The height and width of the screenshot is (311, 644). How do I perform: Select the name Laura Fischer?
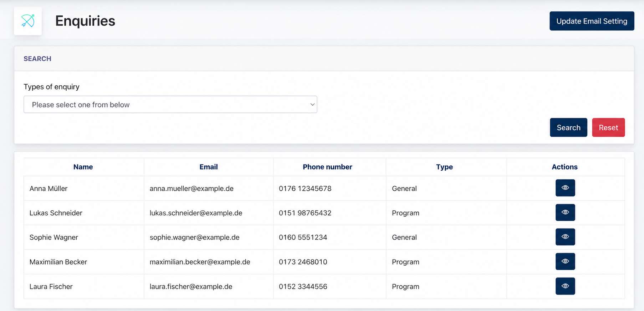pos(51,286)
